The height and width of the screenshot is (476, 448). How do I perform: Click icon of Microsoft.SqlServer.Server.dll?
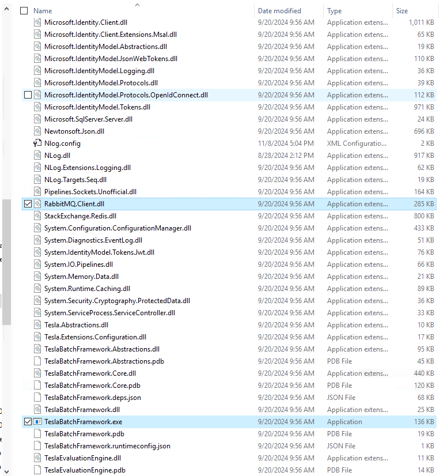tap(37, 119)
